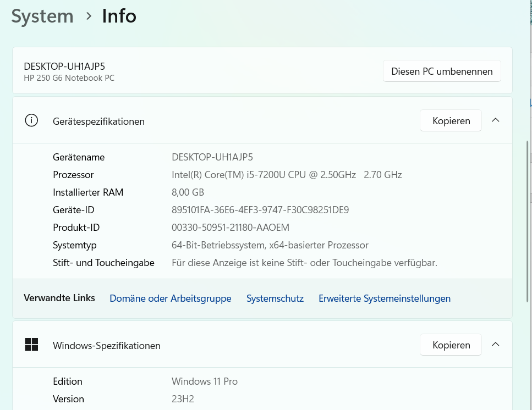Select the Installierter RAM value 8,00 GB

coord(188,192)
